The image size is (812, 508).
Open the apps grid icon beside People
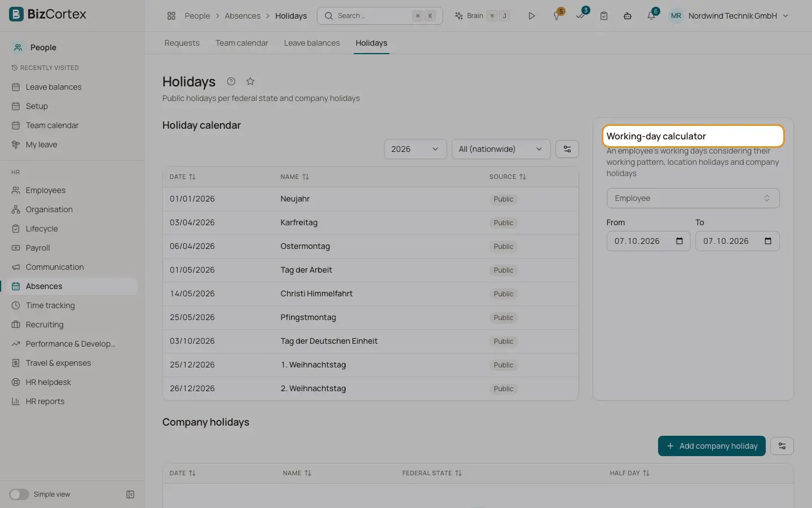[171, 16]
